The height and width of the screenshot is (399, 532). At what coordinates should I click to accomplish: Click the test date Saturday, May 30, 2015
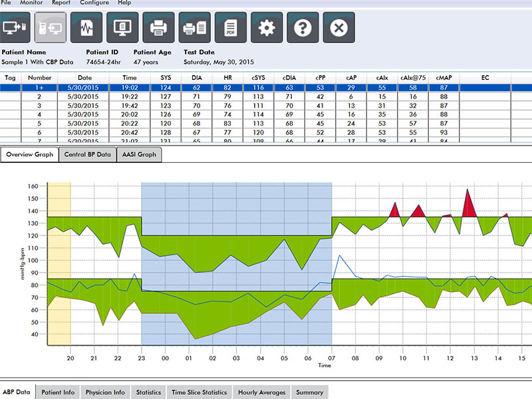pyautogui.click(x=219, y=62)
